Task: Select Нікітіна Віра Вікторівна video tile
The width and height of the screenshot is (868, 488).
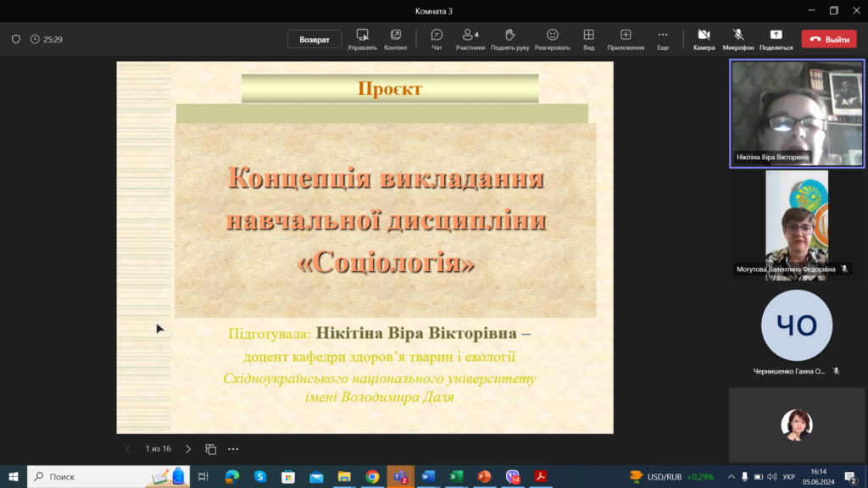Action: (797, 114)
